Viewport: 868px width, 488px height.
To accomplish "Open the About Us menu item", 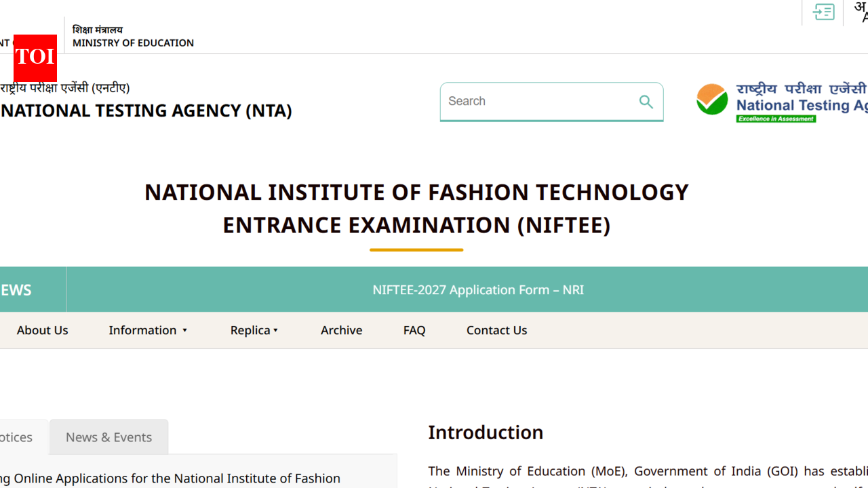I will pos(42,330).
